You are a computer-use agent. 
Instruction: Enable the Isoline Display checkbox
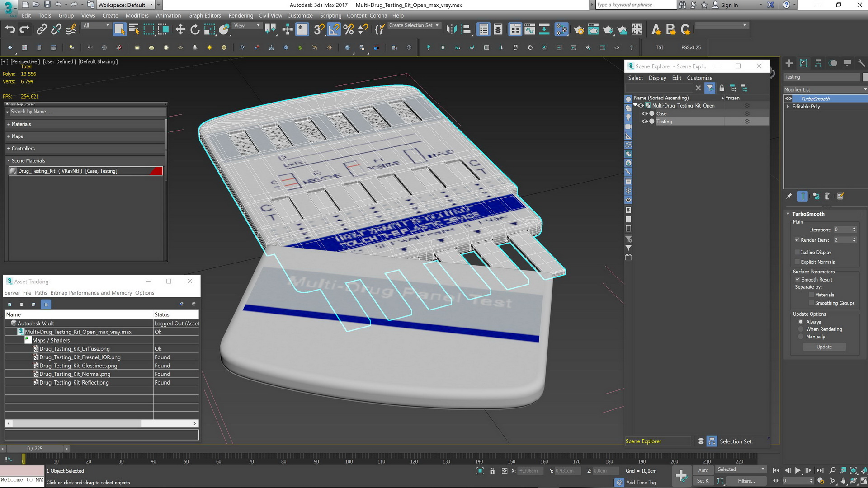click(797, 252)
